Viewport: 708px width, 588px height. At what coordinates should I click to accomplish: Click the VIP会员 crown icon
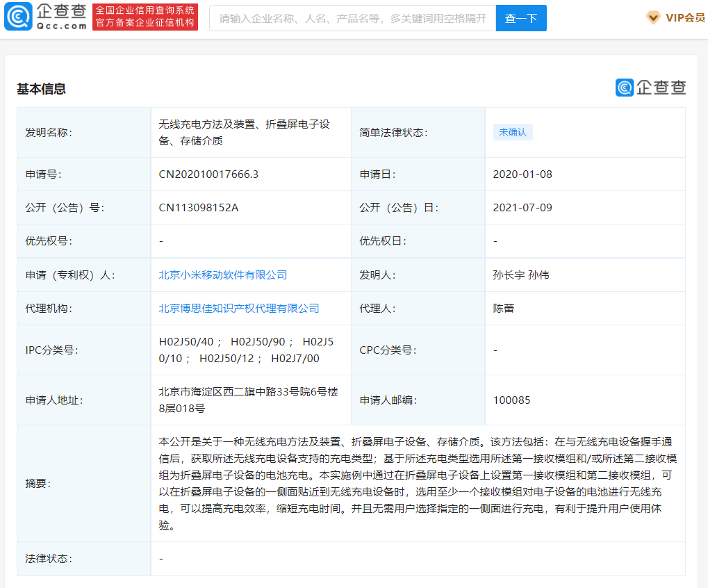click(653, 17)
